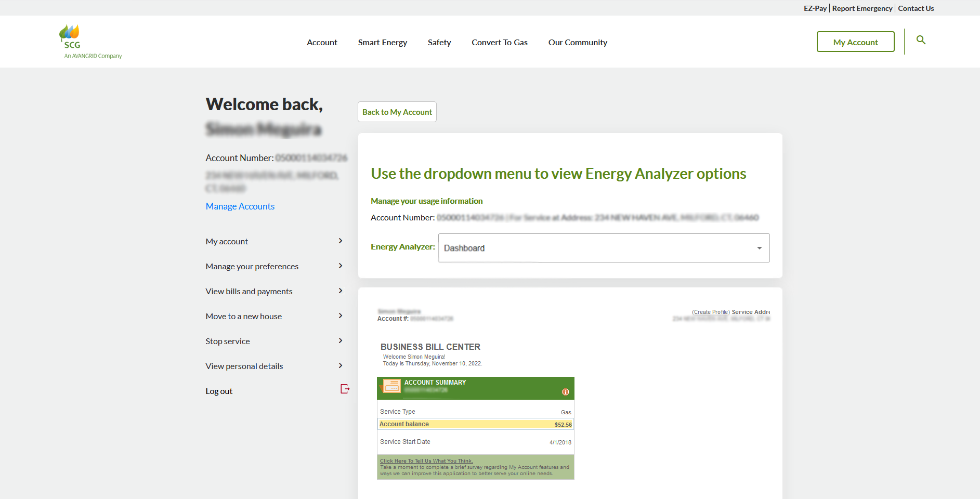The height and width of the screenshot is (499, 980).
Task: Open the Energy Analyzer Dashboard dropdown
Action: 604,248
